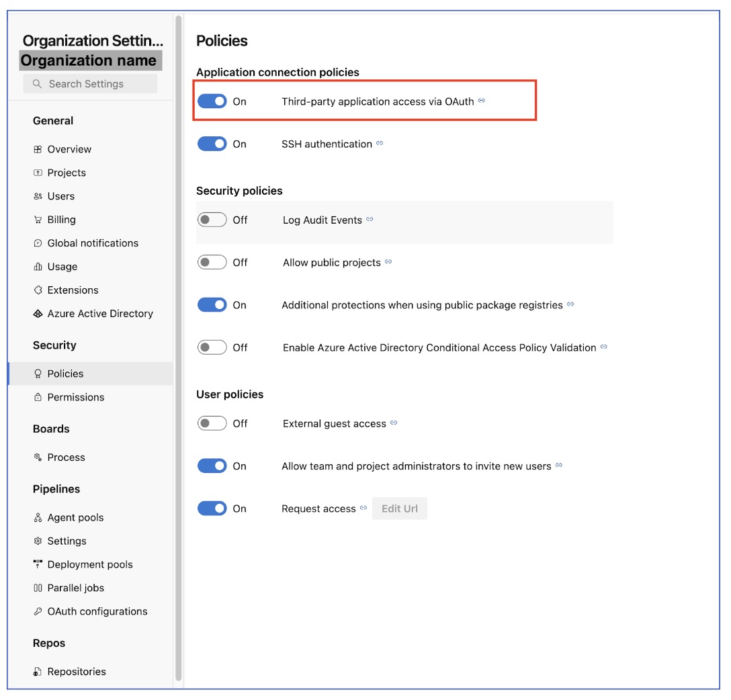Go to Extensions settings
Viewport: 731px width, 700px height.
coord(91,290)
